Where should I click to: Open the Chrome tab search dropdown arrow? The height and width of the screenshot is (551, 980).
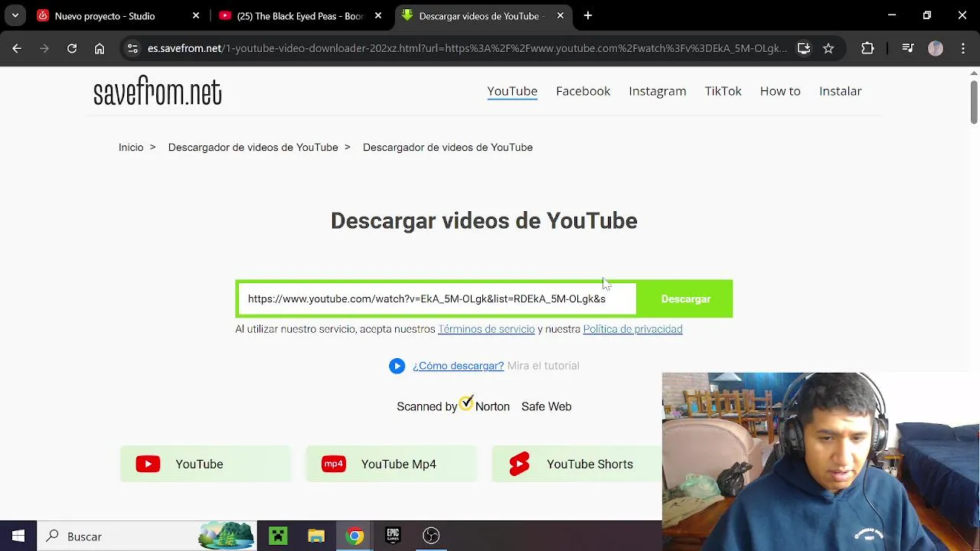pyautogui.click(x=15, y=15)
